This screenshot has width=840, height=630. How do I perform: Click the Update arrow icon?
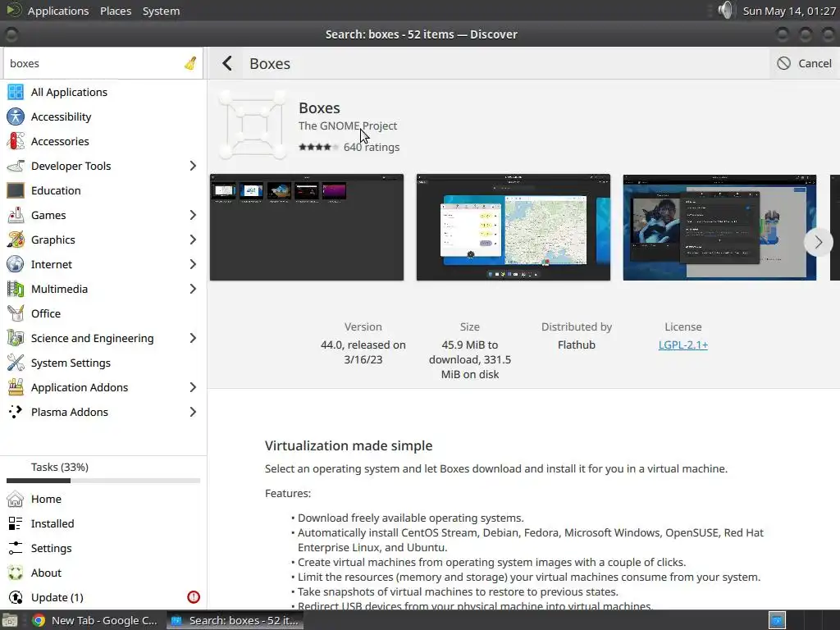click(x=16, y=597)
